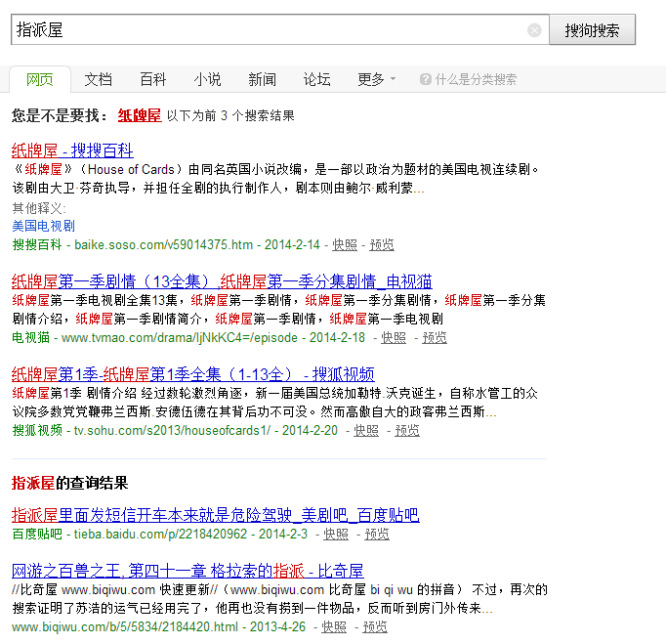Viewport: 666px width, 644px height.
Task: Open the 纸牌屋第1季全集 搜狐视频 result
Action: pyautogui.click(x=192, y=374)
